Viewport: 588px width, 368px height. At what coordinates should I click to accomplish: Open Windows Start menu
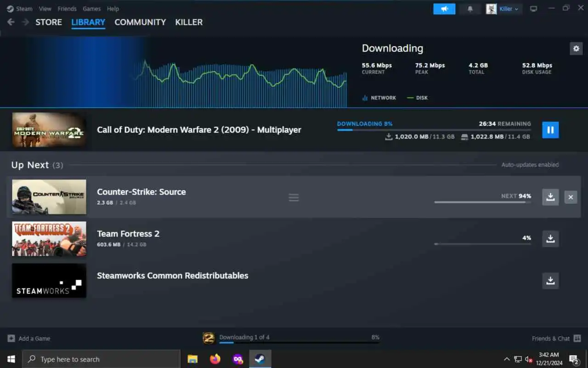point(11,359)
